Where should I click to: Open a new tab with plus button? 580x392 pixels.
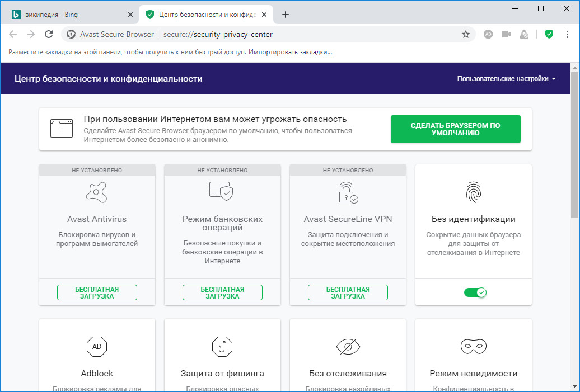285,15
